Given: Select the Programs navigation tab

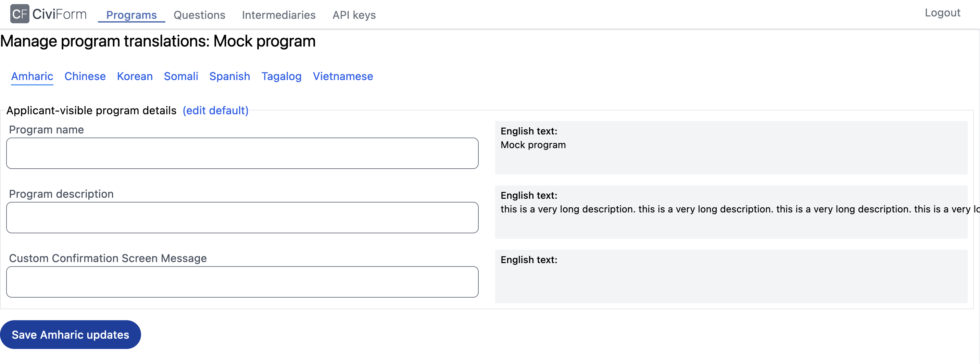Looking at the screenshot, I should (x=131, y=15).
